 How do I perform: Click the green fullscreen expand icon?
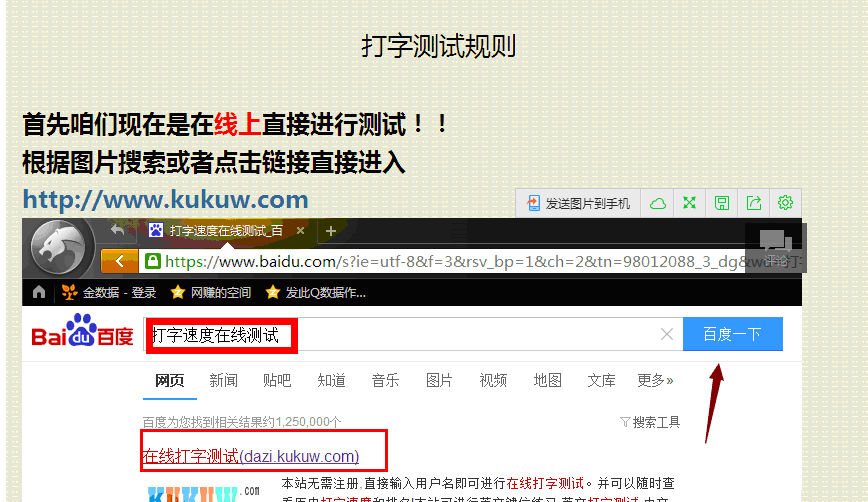689,203
